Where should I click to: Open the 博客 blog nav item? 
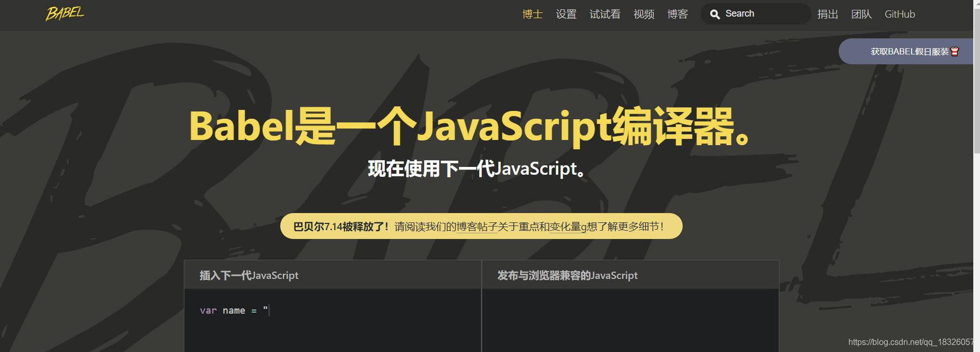click(678, 14)
